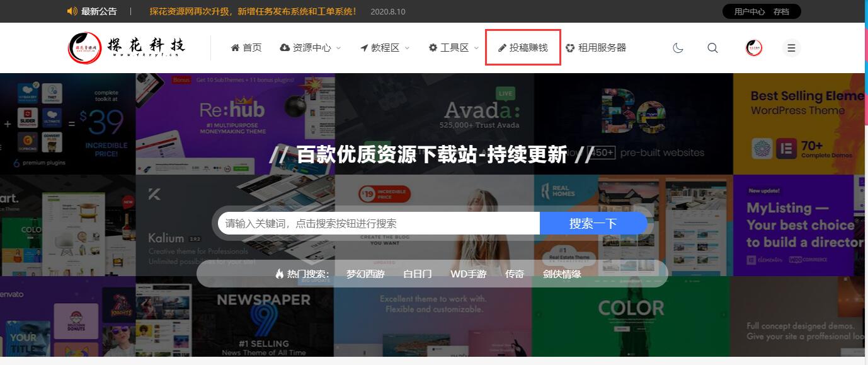Click the 搜索一下 button
Screen dimensions: 868x365
point(593,223)
